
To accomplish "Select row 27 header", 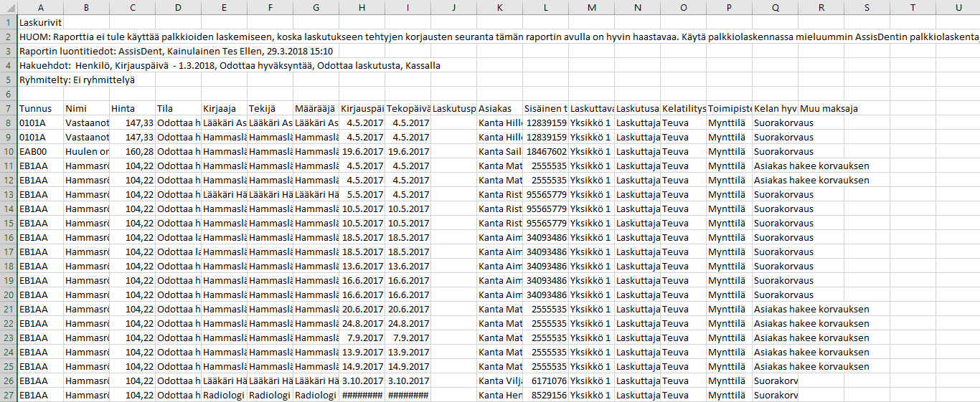I will [9, 395].
